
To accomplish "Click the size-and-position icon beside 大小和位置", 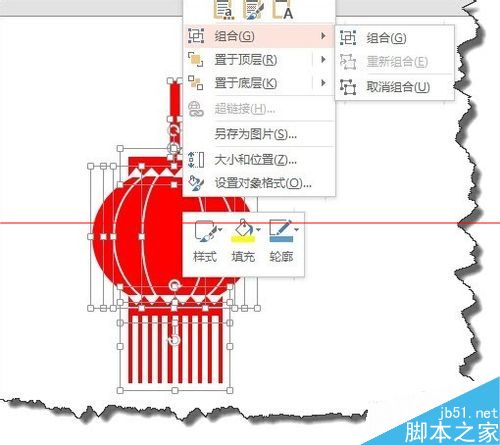I will tap(196, 160).
